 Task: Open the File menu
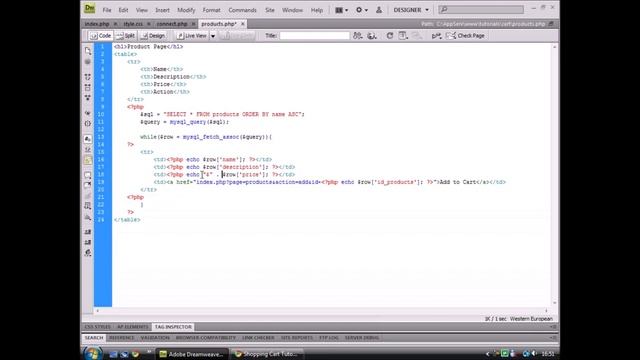point(107,10)
